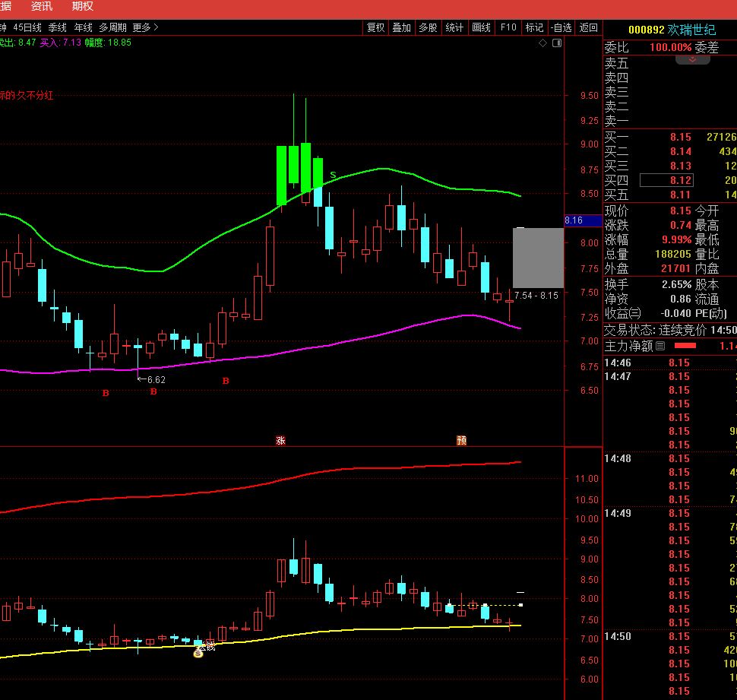Image resolution: width=737 pixels, height=700 pixels.
Task: Click the 现价 8.15 value
Action: pyautogui.click(x=681, y=211)
